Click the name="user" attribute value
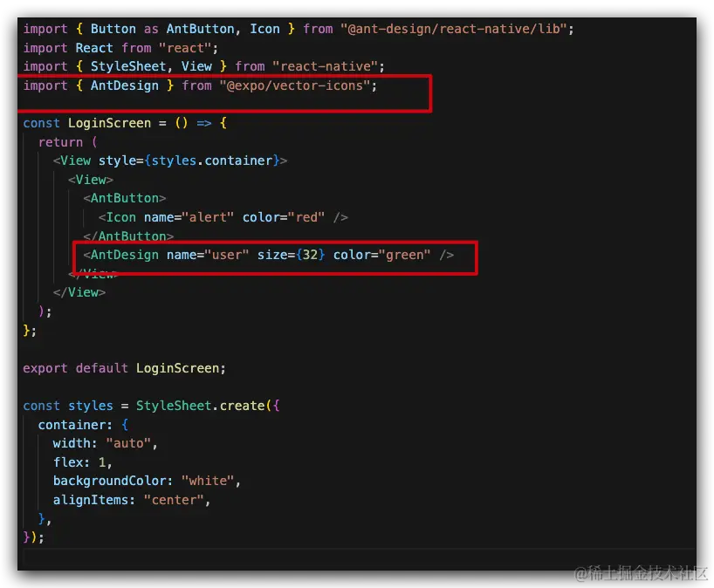Viewport: 714px width, 588px height. coord(227,255)
